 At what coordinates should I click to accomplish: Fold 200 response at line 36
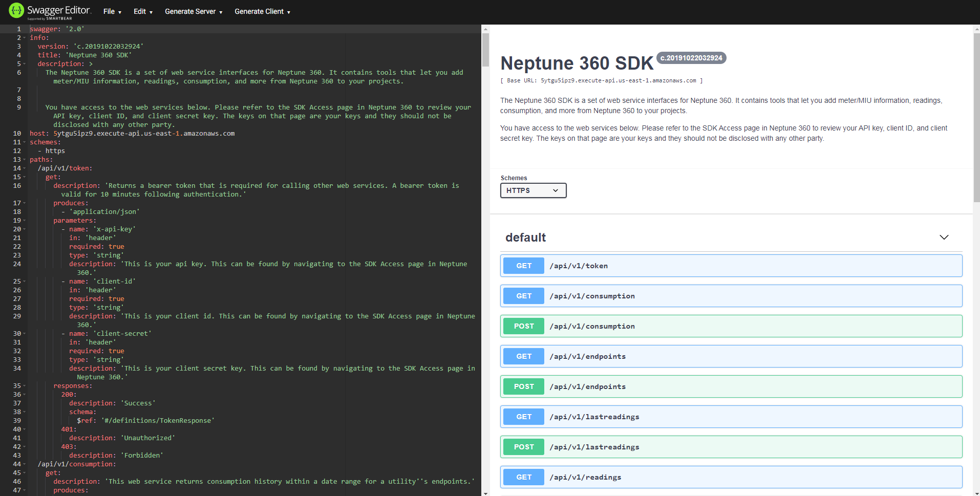tap(24, 395)
